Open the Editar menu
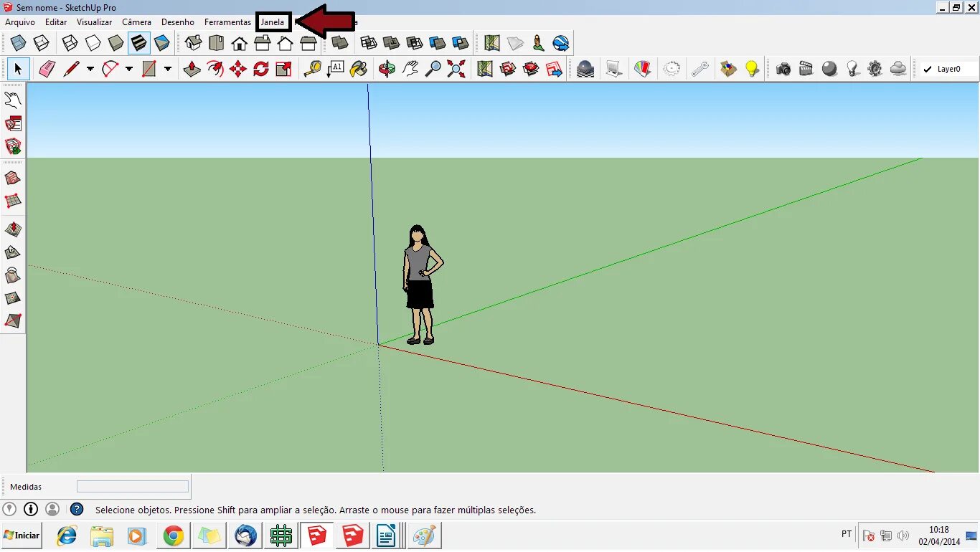 pyautogui.click(x=56, y=22)
